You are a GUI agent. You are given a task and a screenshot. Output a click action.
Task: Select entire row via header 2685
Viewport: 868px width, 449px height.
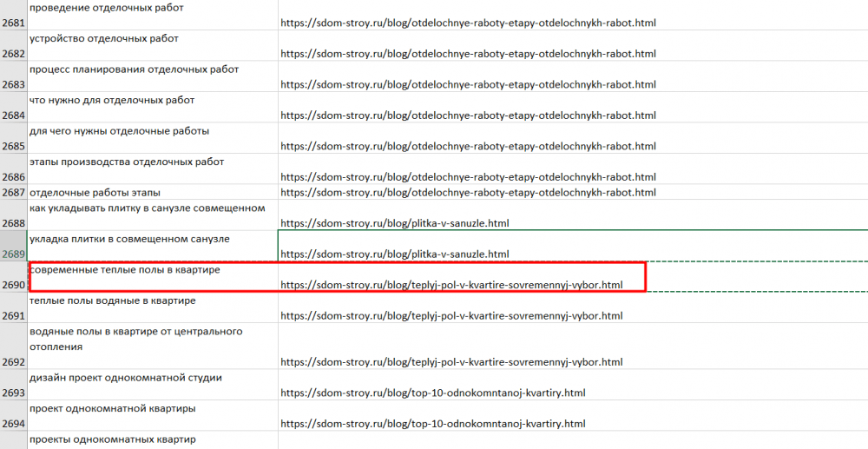point(13,138)
